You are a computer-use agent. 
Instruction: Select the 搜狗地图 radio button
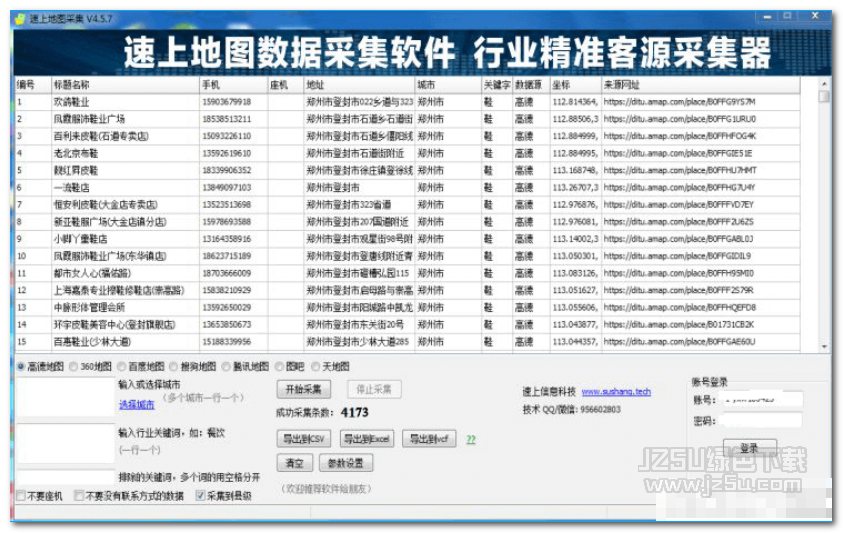174,367
